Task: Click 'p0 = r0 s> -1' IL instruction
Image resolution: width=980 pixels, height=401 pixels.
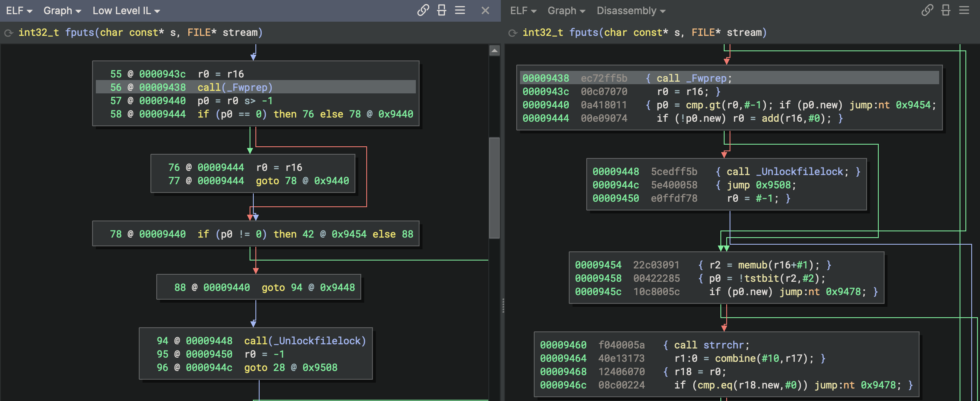Action: [235, 101]
